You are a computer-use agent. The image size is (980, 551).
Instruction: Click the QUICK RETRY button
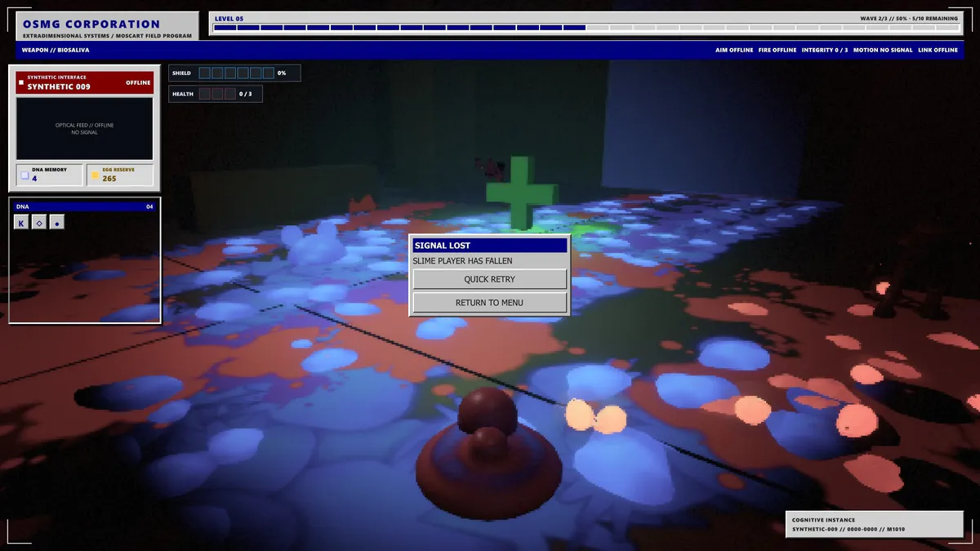(489, 279)
